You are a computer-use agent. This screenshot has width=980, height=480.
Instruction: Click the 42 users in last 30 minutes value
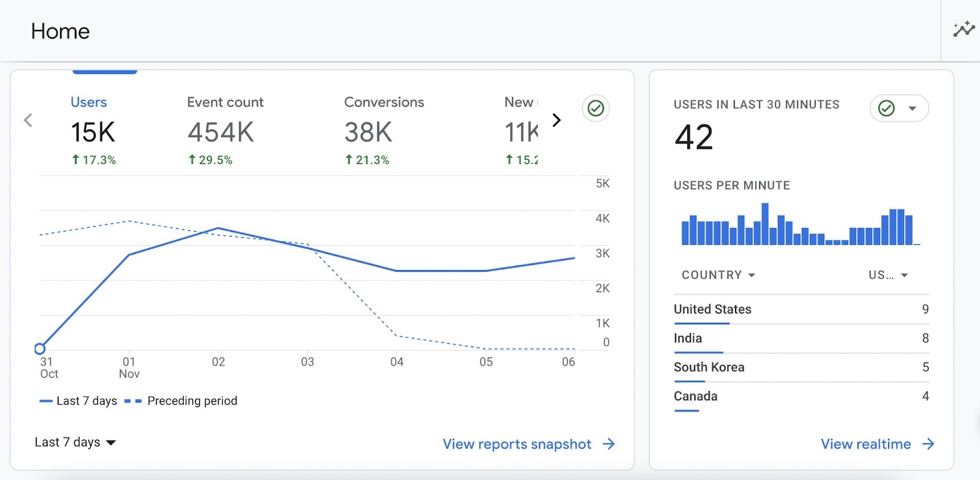click(694, 137)
